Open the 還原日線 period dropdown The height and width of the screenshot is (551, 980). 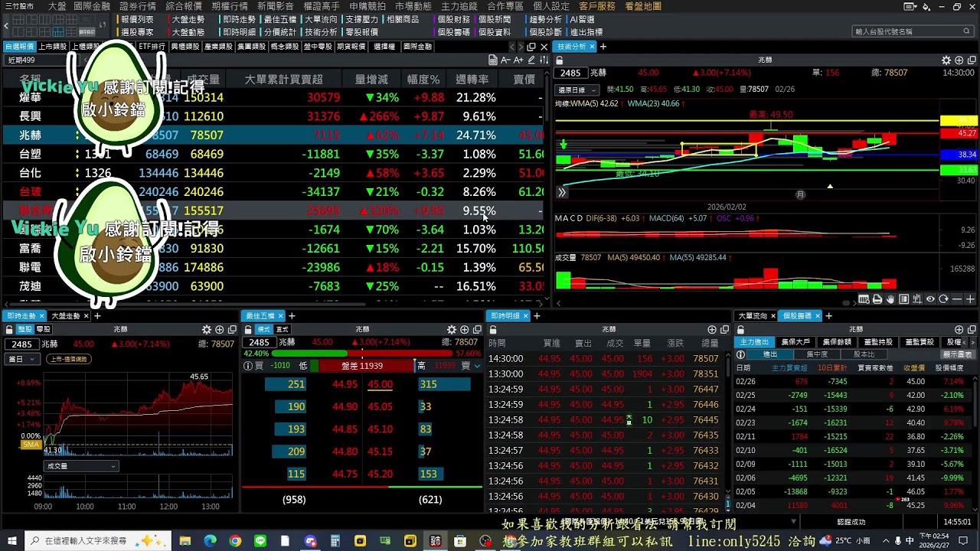[577, 90]
